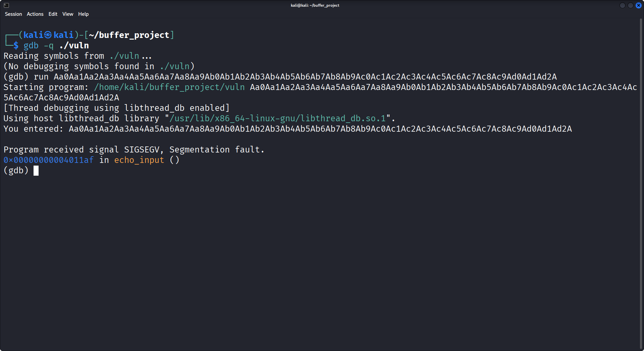Open the Actions menu

[x=35, y=14]
